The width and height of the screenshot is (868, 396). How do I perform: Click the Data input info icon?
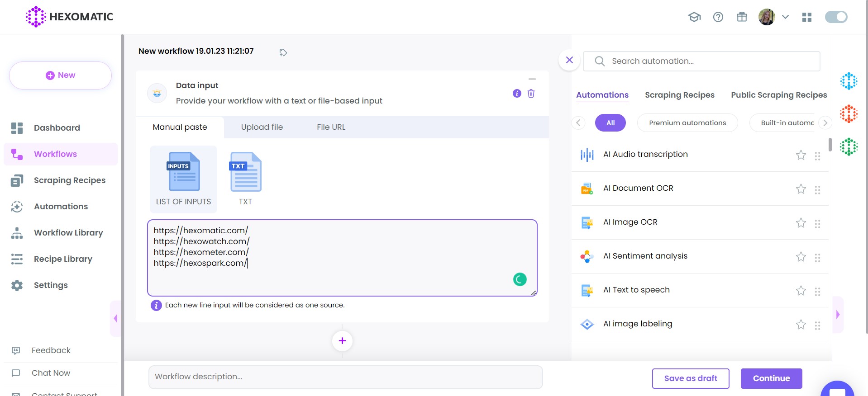coord(517,94)
